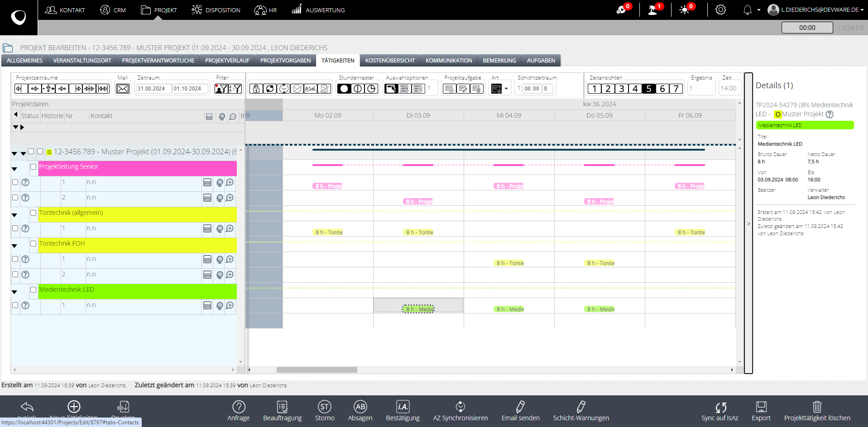Open the bell dropdown caret
The width and height of the screenshot is (868, 427).
pos(759,10)
